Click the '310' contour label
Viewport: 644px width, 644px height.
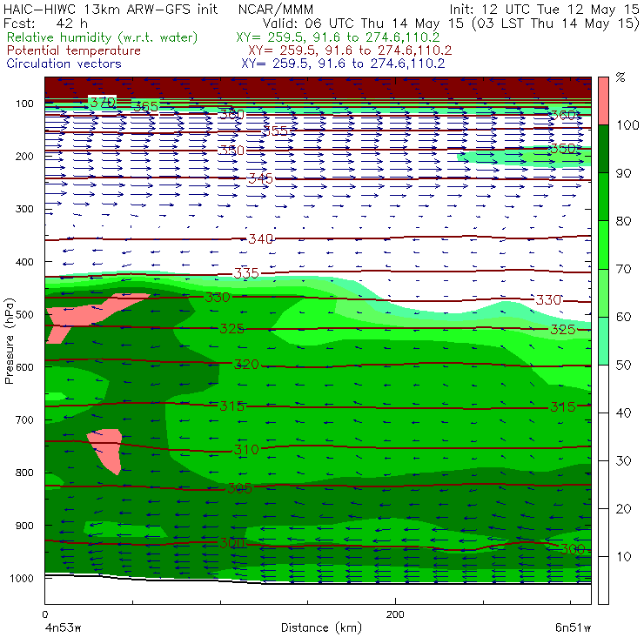click(x=246, y=449)
